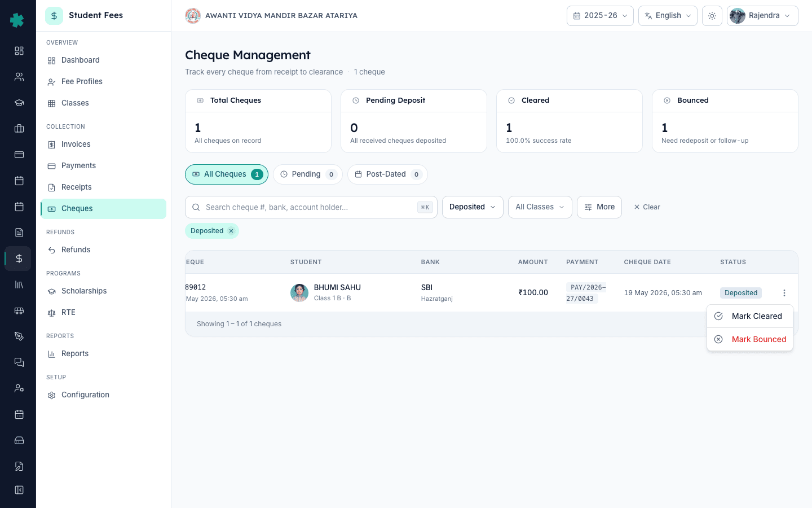Open the 2025-26 academic year dropdown
The height and width of the screenshot is (508, 812).
(x=600, y=16)
